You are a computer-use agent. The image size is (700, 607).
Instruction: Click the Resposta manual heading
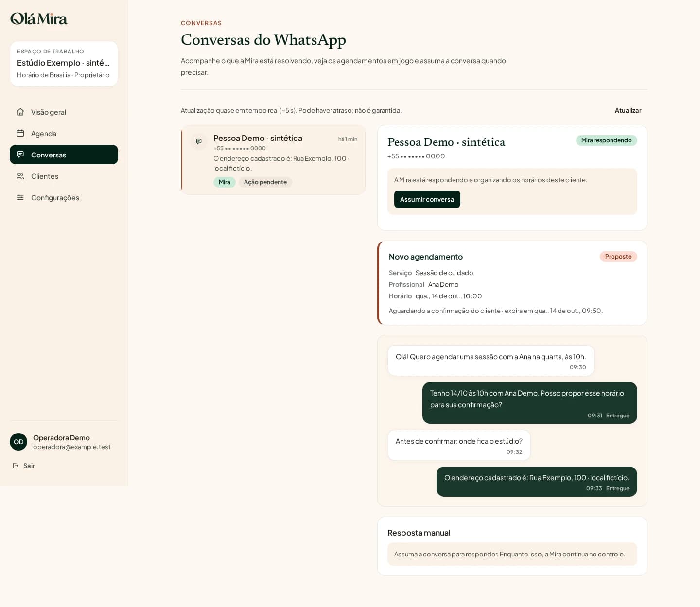pos(419,533)
